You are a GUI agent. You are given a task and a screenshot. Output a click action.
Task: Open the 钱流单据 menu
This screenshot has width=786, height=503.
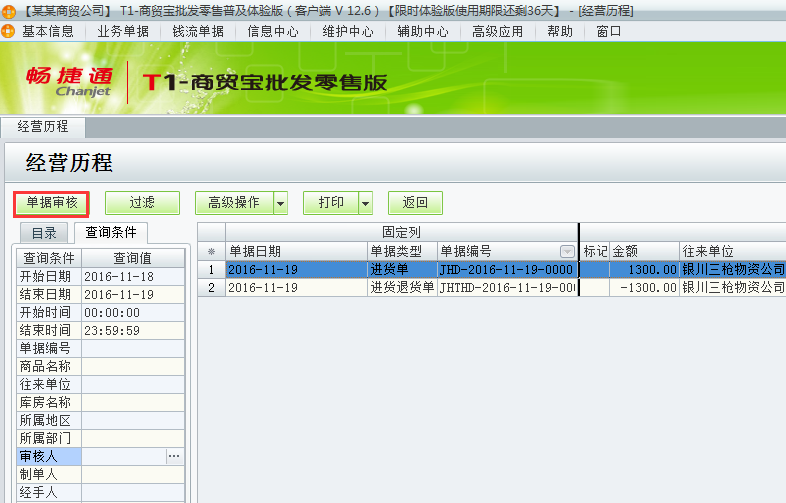198,32
